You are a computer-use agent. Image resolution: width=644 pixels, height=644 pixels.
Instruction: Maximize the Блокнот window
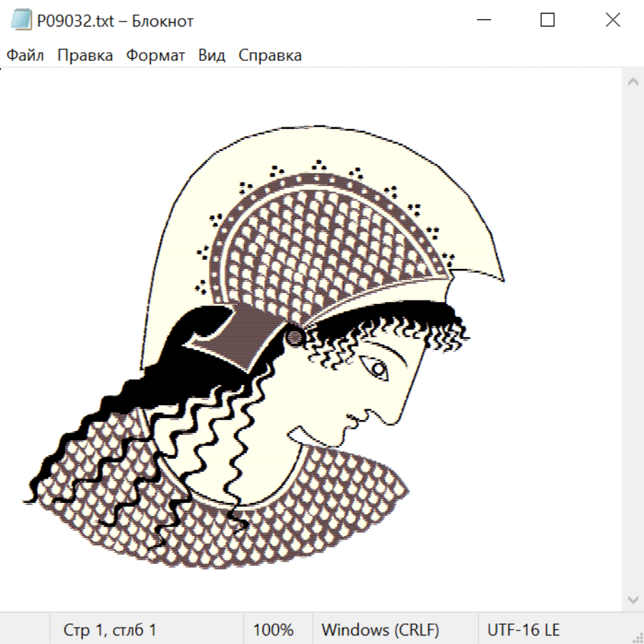(x=547, y=21)
